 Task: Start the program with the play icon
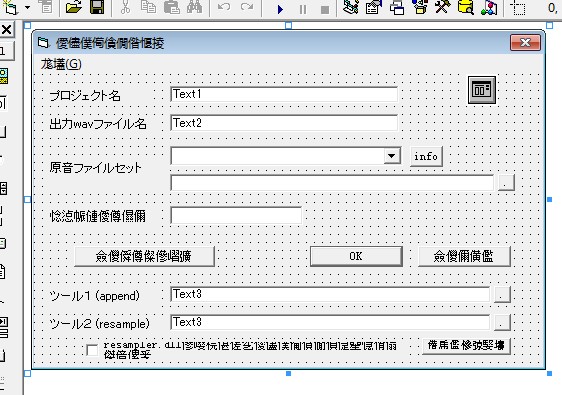[x=280, y=9]
